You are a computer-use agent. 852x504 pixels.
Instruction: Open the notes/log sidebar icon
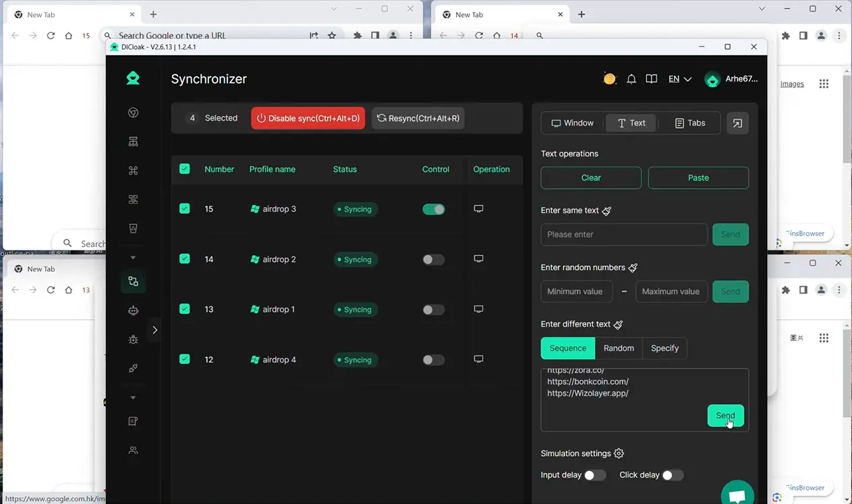click(x=133, y=422)
